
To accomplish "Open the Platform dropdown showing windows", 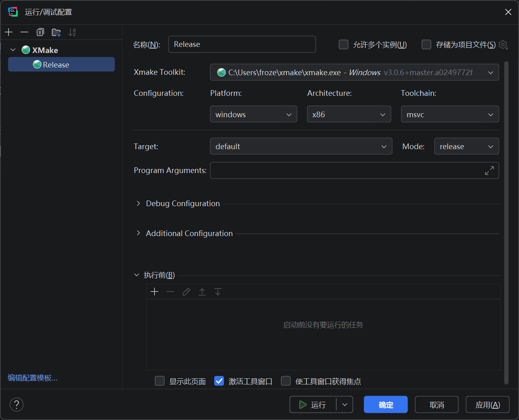I will [253, 114].
